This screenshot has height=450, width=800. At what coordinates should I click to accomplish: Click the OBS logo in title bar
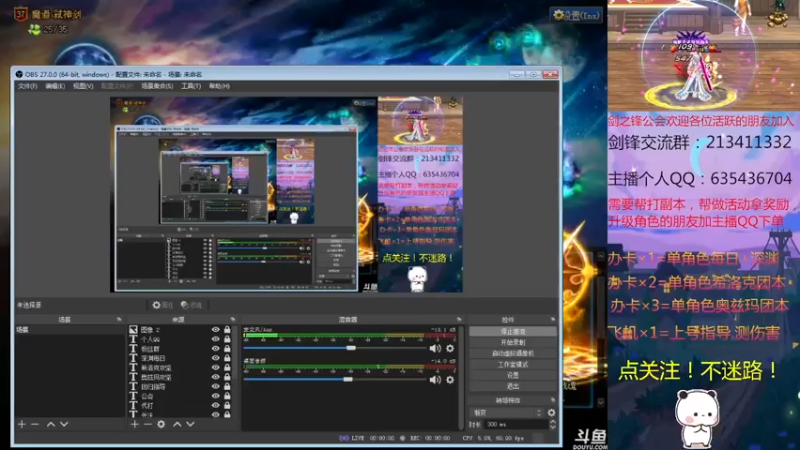(19, 74)
